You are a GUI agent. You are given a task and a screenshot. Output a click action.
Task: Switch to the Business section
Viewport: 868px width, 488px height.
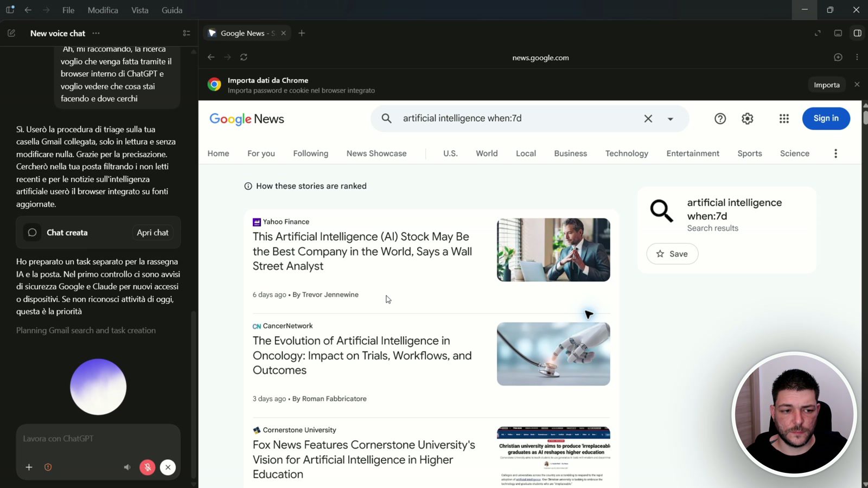[571, 153]
